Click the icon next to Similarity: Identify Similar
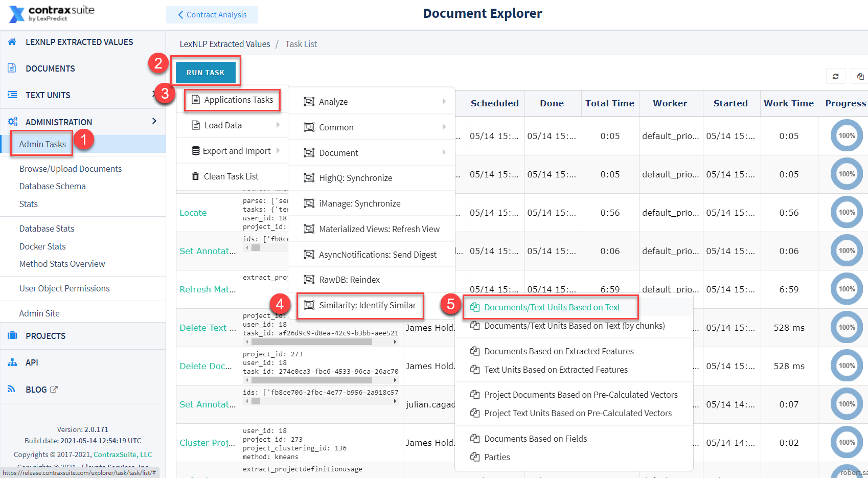Viewport: 868px width, 478px height. pos(309,305)
